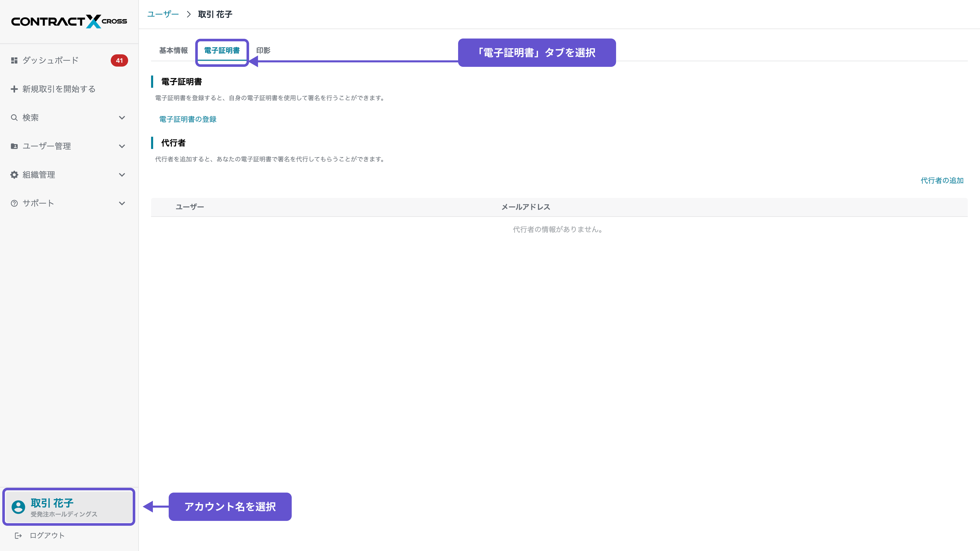Expand the サポート chevron

coord(122,203)
